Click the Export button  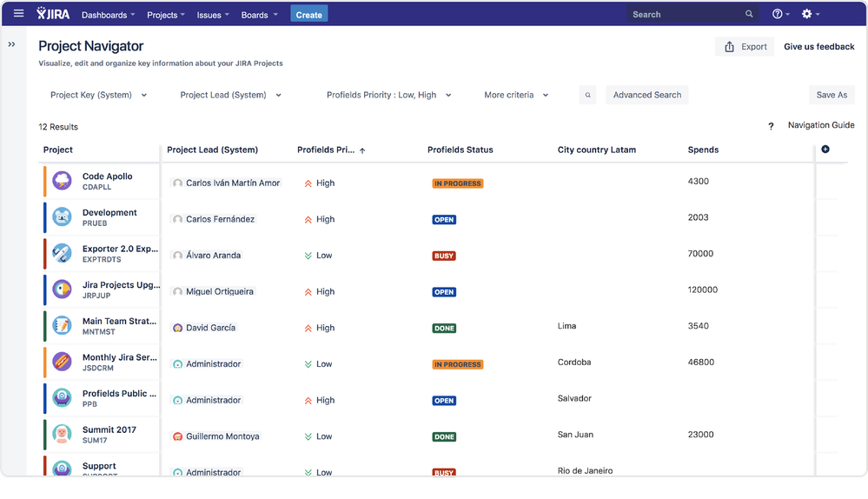745,47
